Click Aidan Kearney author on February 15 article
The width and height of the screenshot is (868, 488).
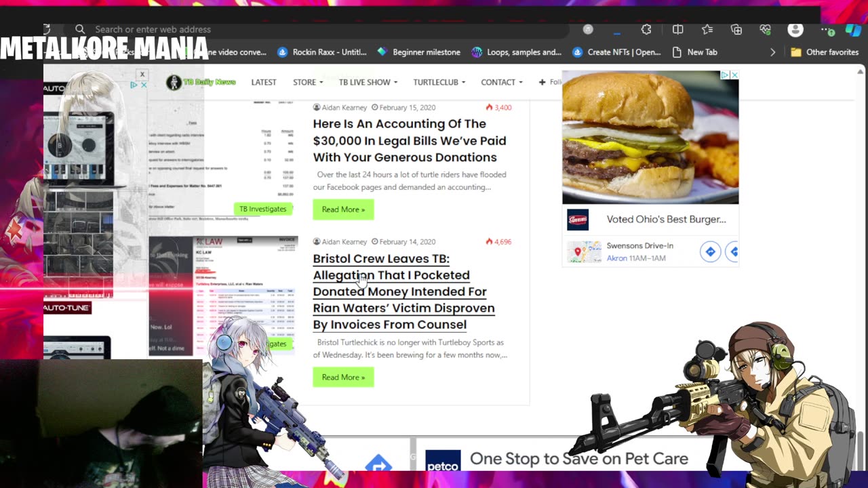[344, 108]
